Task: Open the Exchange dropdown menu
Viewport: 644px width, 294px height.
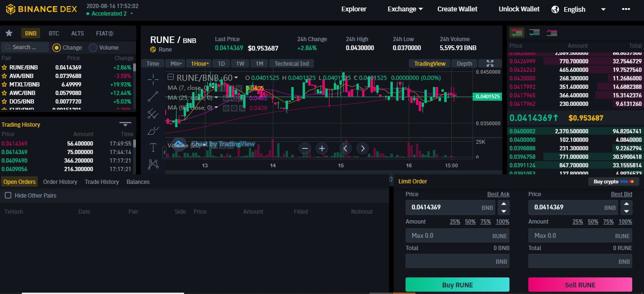Action: coord(405,9)
